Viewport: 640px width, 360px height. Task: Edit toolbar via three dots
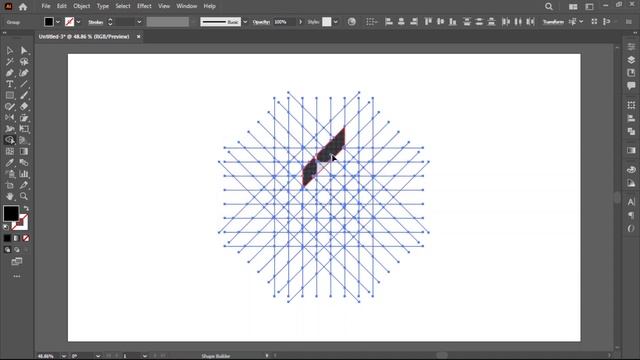point(17,276)
